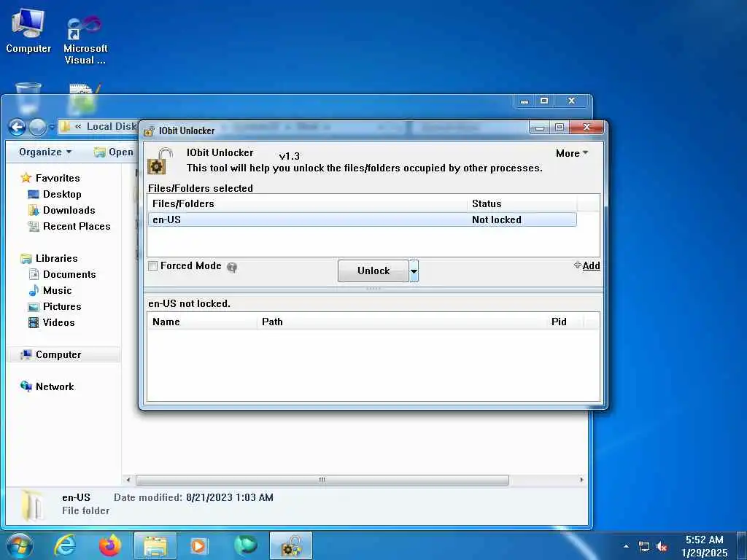Viewport: 747px width, 560px height.
Task: Show hidden system tray icons
Action: [626, 546]
